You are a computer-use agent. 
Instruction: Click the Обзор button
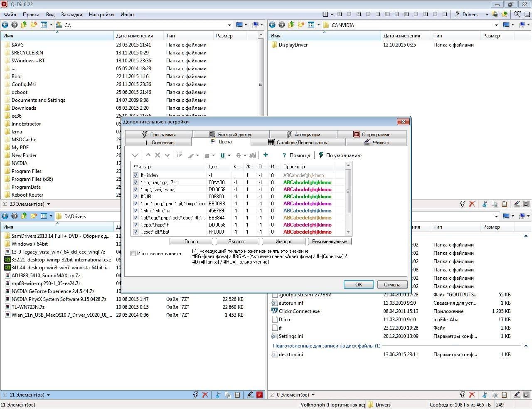tap(191, 241)
